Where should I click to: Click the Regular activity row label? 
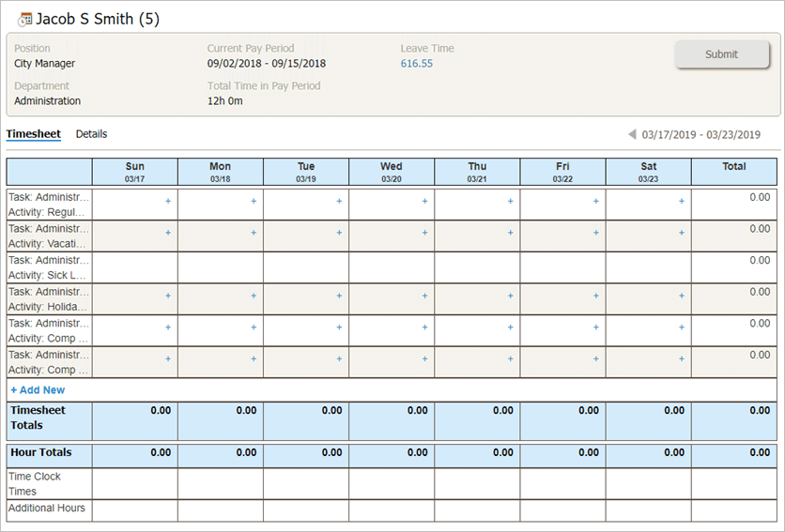click(49, 205)
